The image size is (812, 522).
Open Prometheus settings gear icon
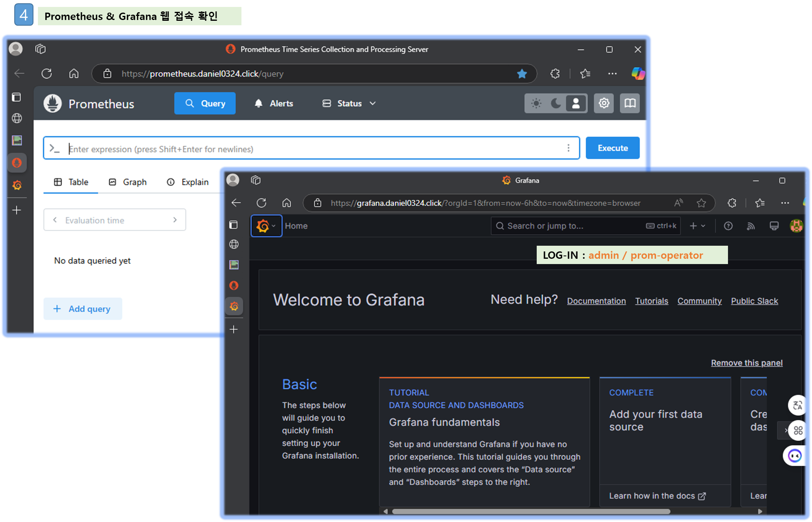604,104
